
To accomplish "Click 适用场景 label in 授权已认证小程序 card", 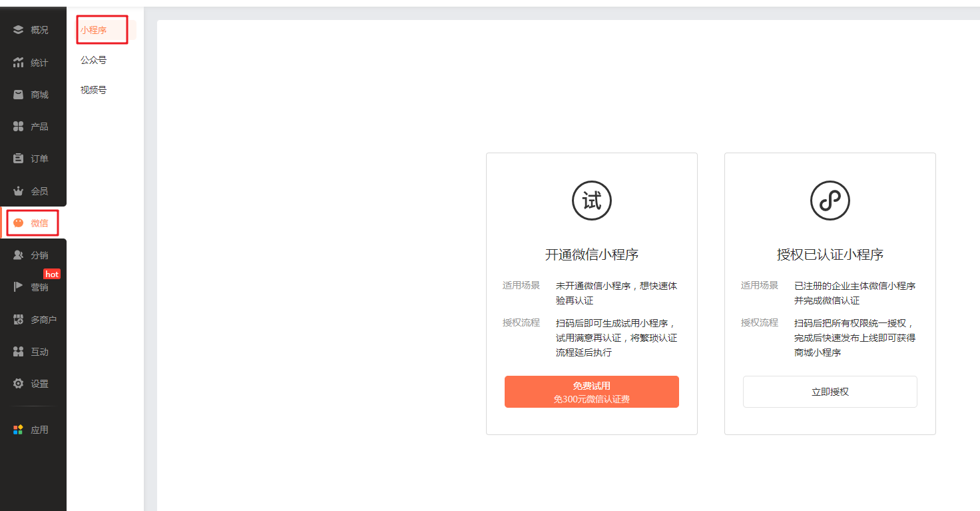I will [760, 285].
